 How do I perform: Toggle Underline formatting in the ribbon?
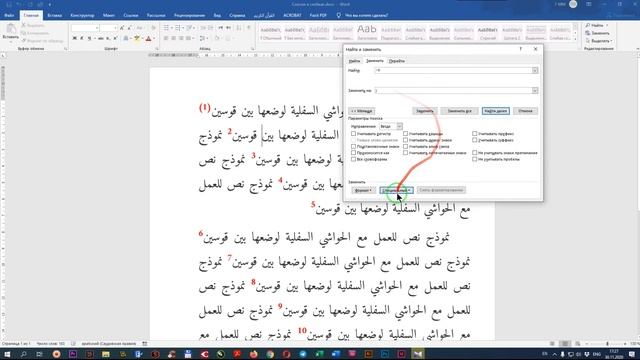pos(89,38)
